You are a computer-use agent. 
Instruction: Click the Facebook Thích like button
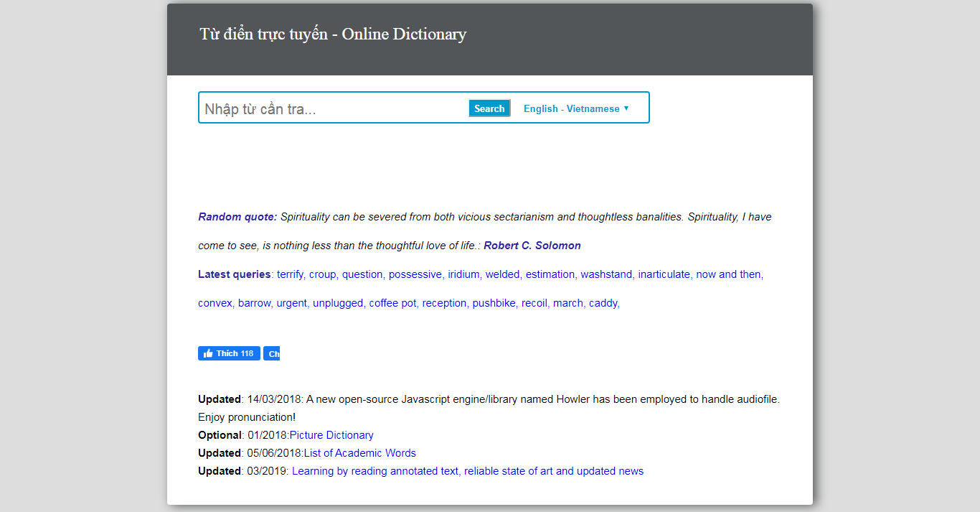click(229, 353)
